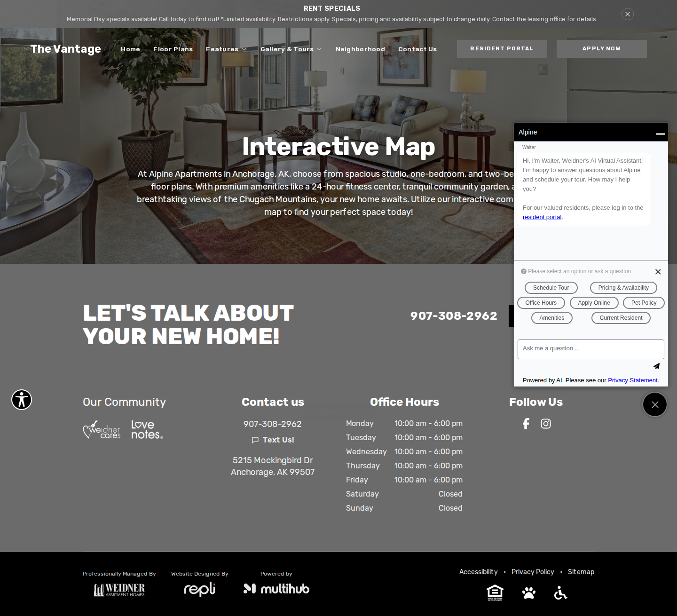
Task: Open the Instagram icon under Follow Us
Action: point(546,424)
